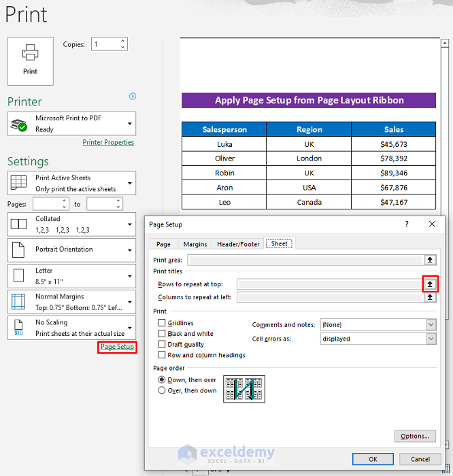This screenshot has width=453, height=476.
Task: Click the Columns to repeat at left field
Action: (331, 297)
